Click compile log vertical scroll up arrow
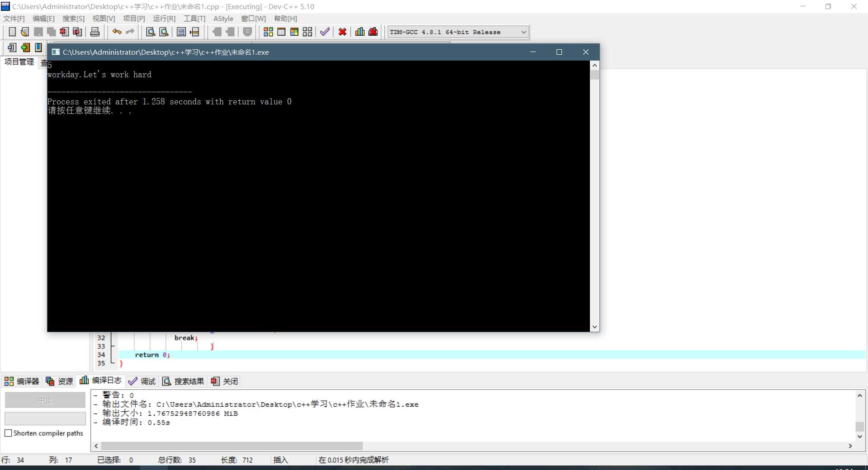This screenshot has width=868, height=470. click(860, 395)
